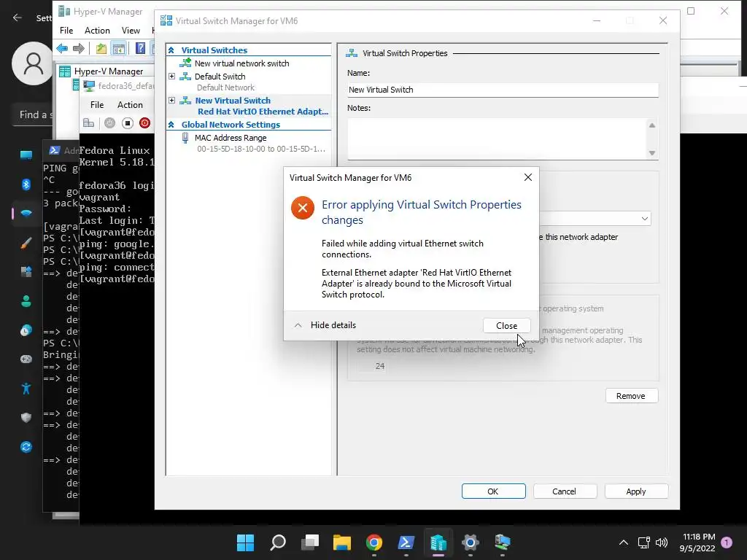Open Accessibility category in Settings sidebar
747x560 pixels.
[26, 389]
